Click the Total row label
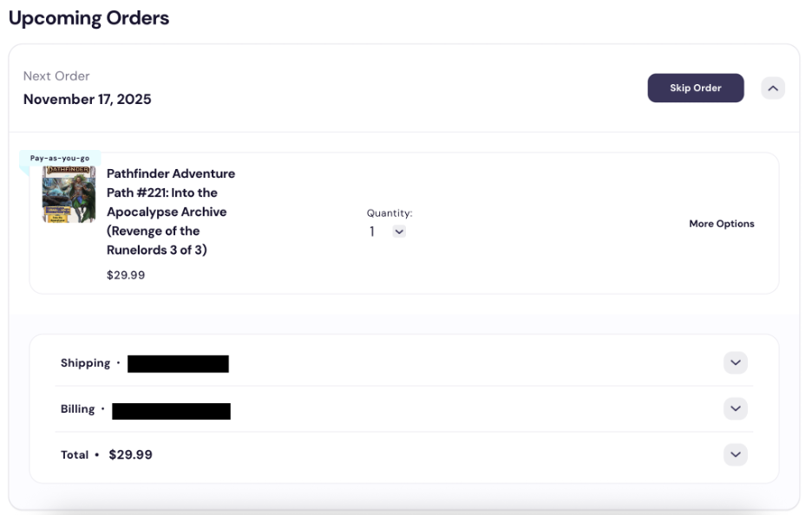 75,455
